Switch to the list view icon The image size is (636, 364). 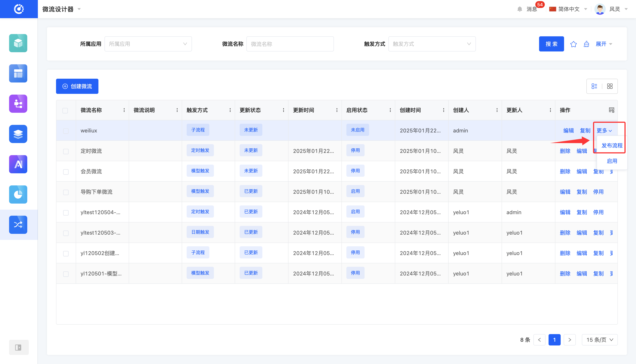tap(594, 86)
